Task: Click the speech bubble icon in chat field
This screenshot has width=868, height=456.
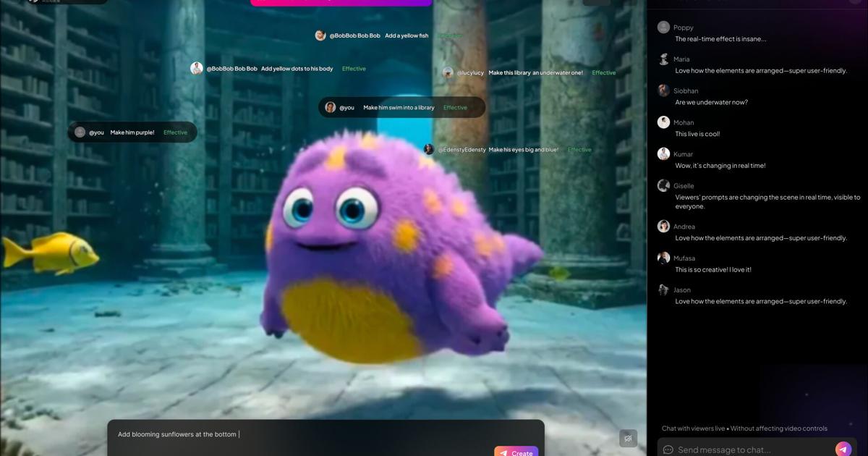Action: tap(668, 449)
